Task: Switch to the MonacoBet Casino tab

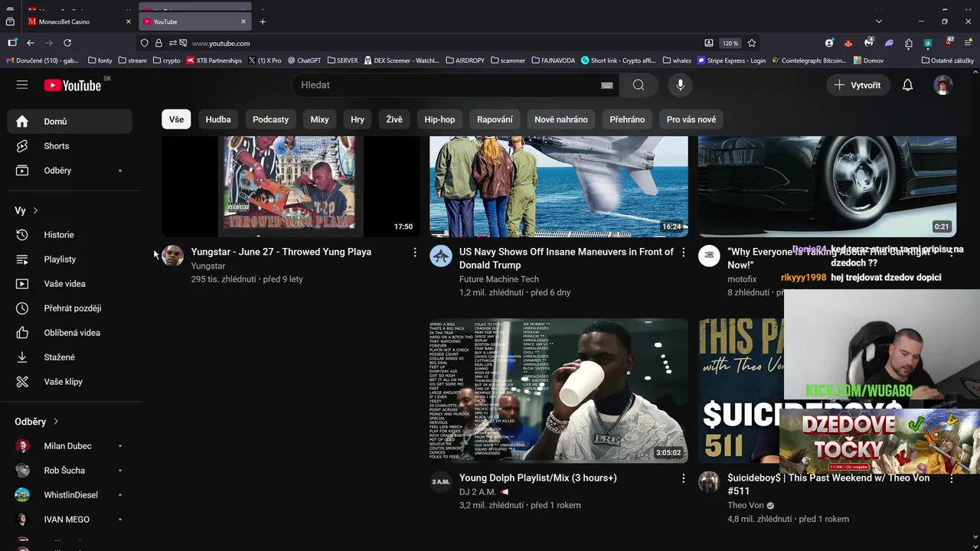Action: [x=79, y=21]
